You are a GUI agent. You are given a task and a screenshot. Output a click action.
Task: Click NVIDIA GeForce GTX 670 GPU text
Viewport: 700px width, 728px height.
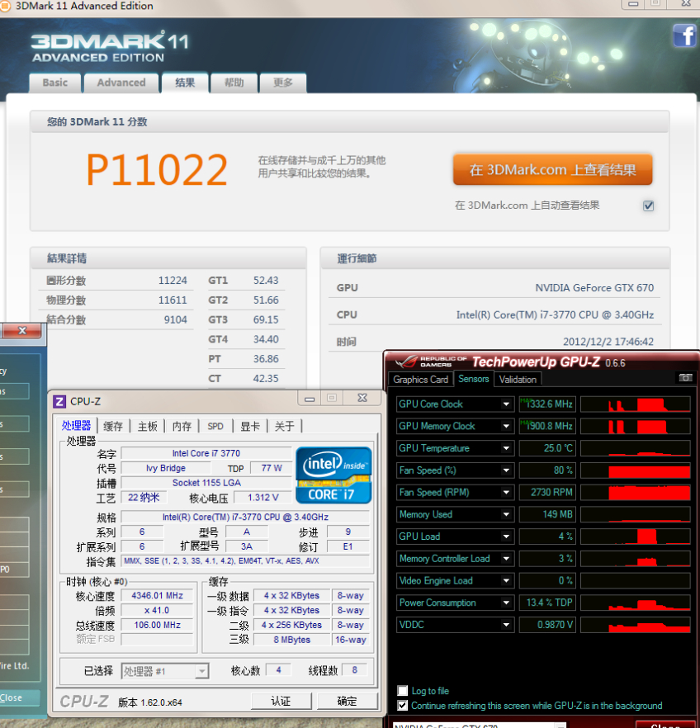click(x=594, y=288)
